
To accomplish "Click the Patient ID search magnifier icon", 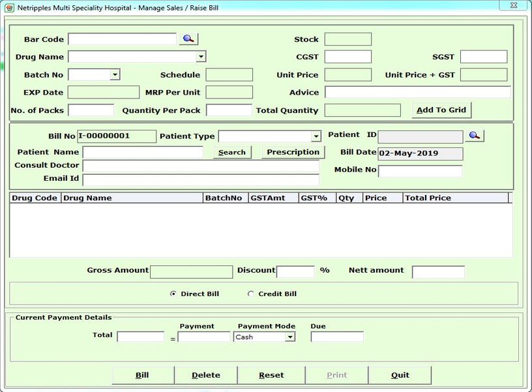I will [x=475, y=136].
